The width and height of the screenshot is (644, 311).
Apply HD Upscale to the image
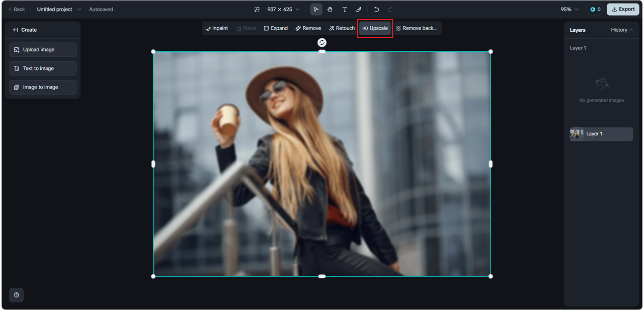[375, 28]
